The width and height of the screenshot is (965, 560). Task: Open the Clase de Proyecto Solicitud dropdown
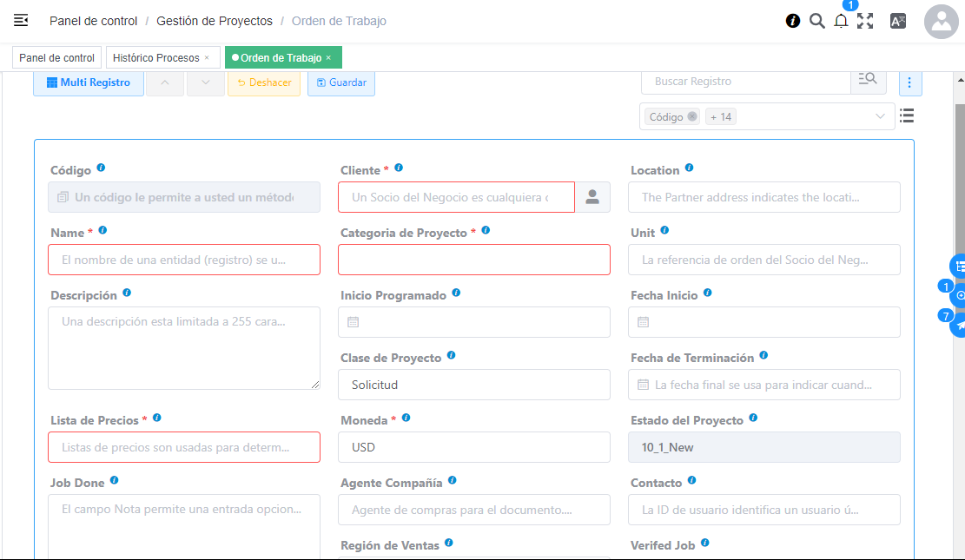[x=473, y=385]
